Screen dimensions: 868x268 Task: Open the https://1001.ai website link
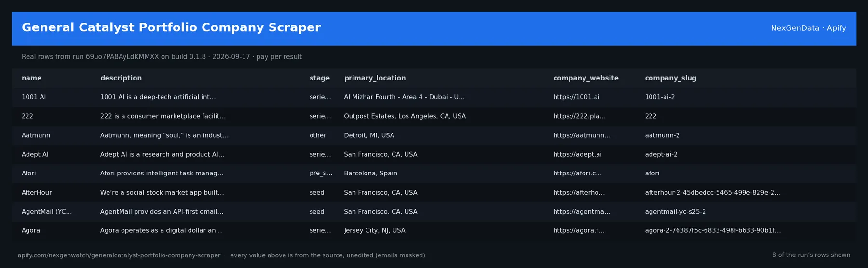577,97
